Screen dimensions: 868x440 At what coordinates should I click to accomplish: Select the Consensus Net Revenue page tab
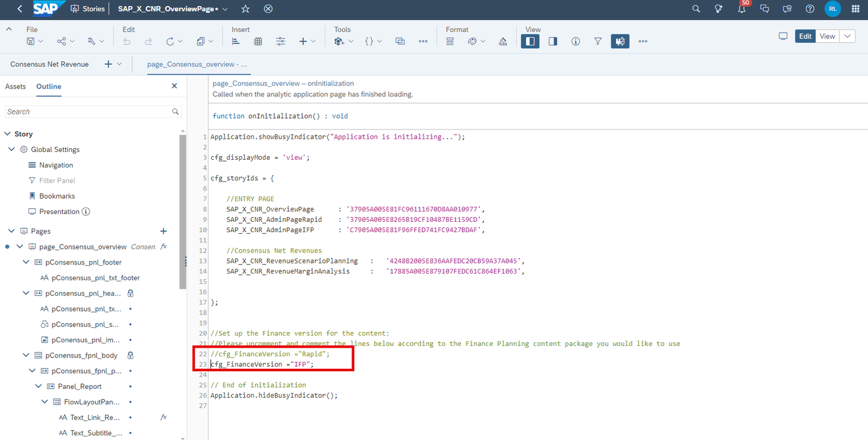coord(49,64)
